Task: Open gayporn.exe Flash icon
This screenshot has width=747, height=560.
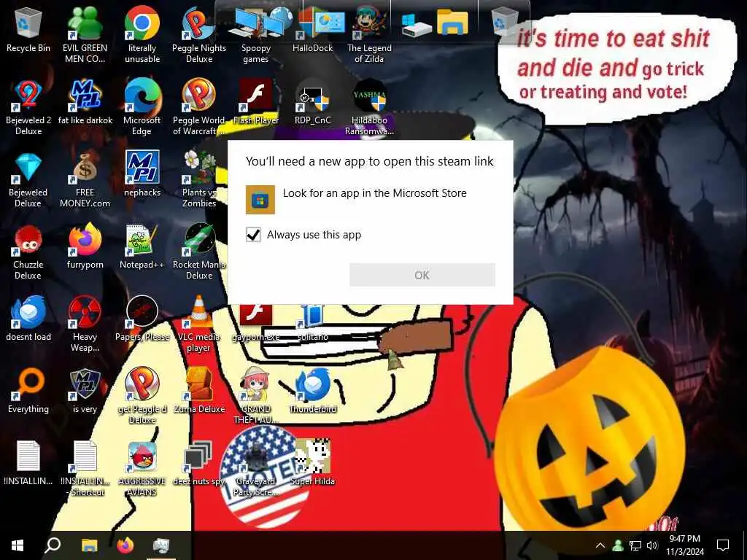Action: (x=256, y=315)
